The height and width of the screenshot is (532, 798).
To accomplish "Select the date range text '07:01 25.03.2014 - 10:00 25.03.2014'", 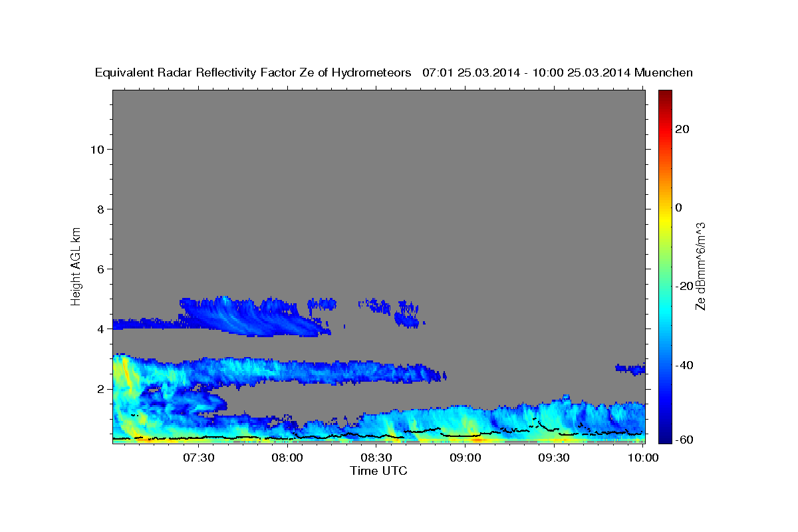I will tap(527, 72).
